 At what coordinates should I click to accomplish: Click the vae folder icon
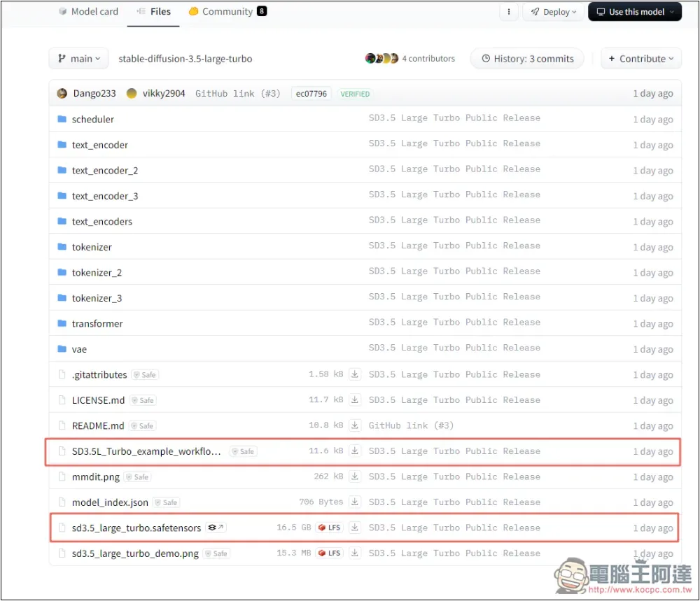[x=62, y=348]
